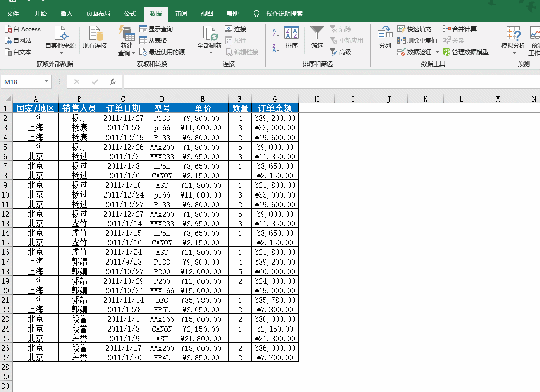This screenshot has width=540, height=392.
Task: Open the 文件 (File) tab
Action: (x=13, y=14)
